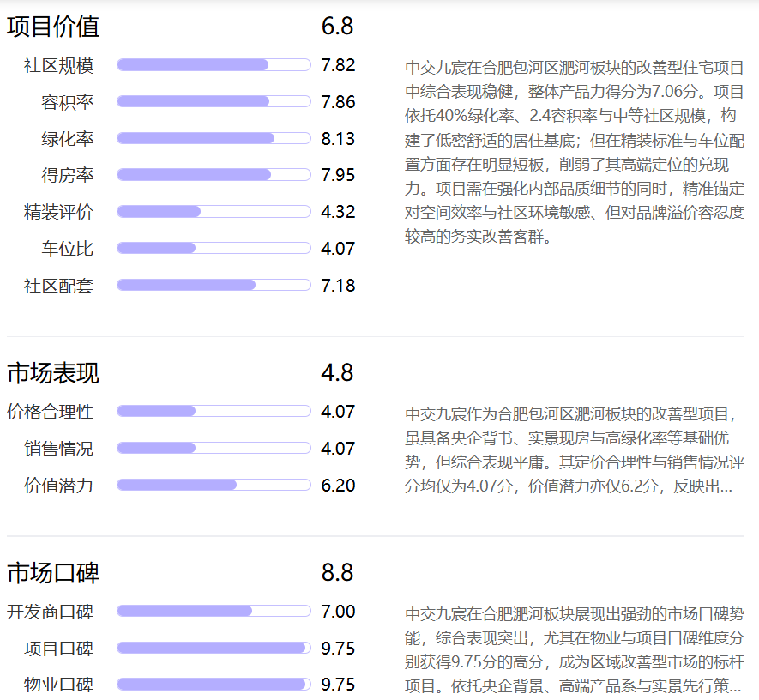759x700 pixels.
Task: Click the 7.95 score value
Action: coord(338,175)
